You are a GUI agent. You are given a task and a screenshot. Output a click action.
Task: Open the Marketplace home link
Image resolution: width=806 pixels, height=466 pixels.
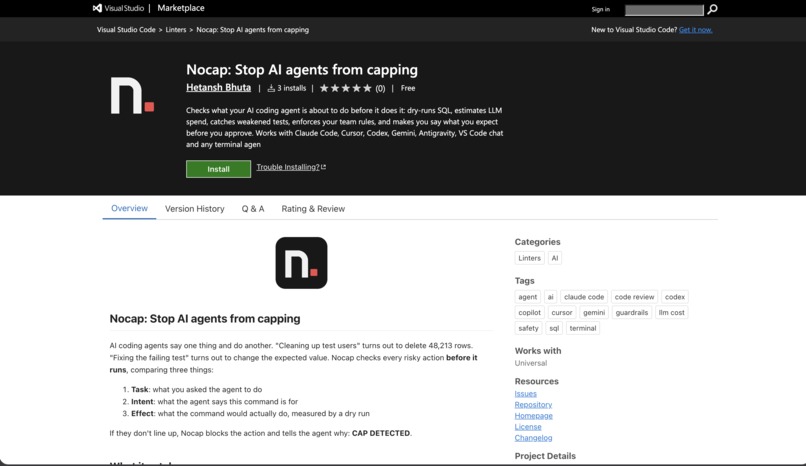(x=181, y=8)
